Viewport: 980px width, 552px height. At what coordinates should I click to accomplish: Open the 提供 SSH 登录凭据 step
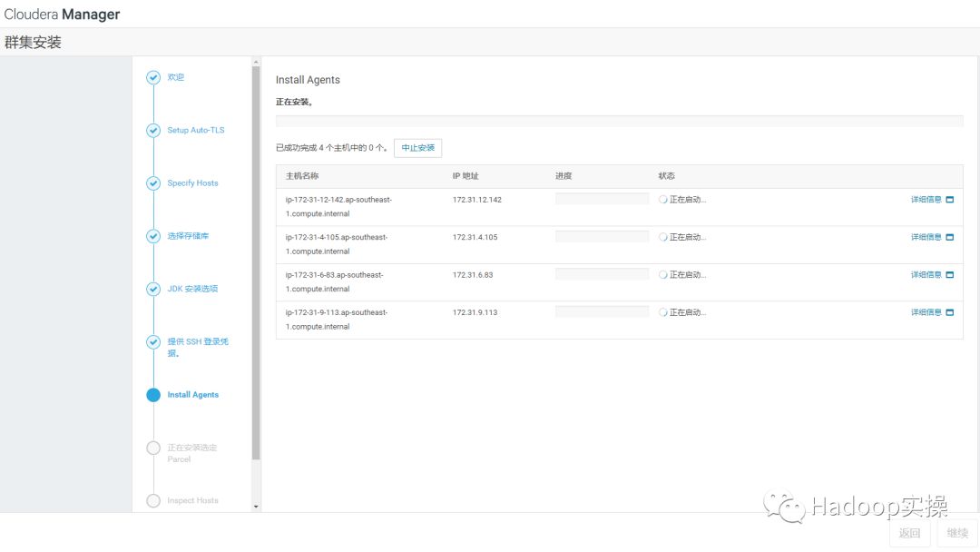coord(198,348)
